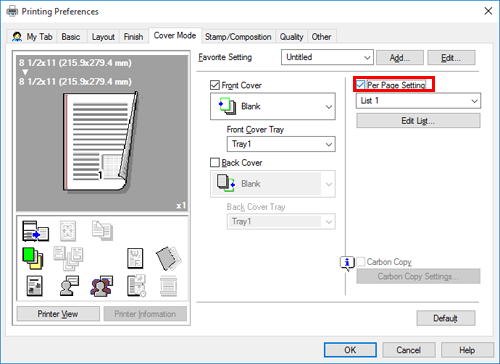Open the Layout tab
Image resolution: width=500 pixels, height=364 pixels.
pyautogui.click(x=103, y=37)
